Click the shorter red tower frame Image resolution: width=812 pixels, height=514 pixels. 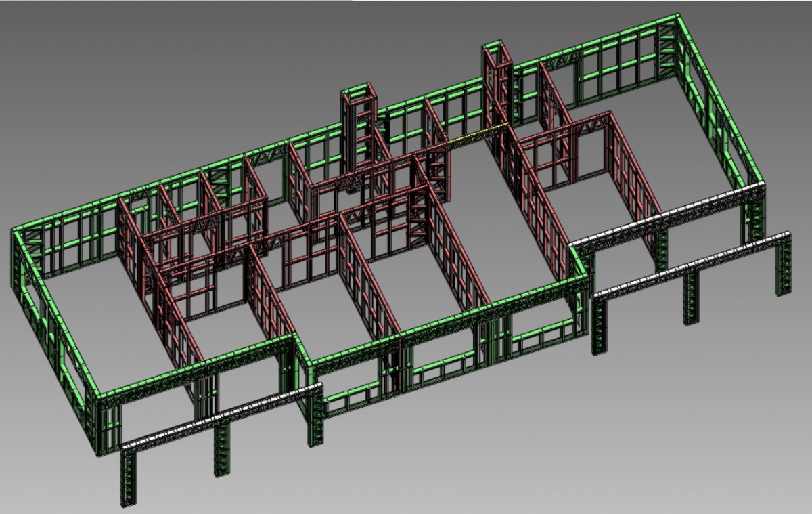coord(357,129)
